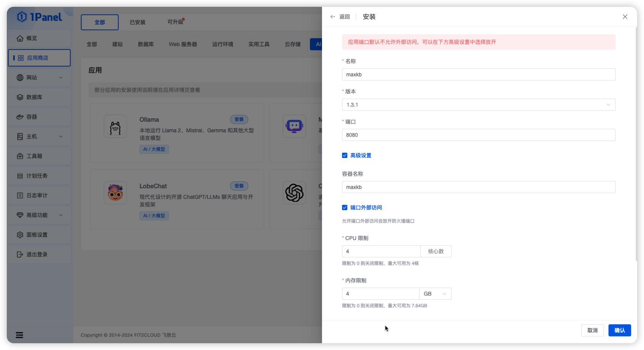The image size is (644, 350).
Task: Uncheck the advanced settings (高级设置) checkbox
Action: (x=345, y=155)
